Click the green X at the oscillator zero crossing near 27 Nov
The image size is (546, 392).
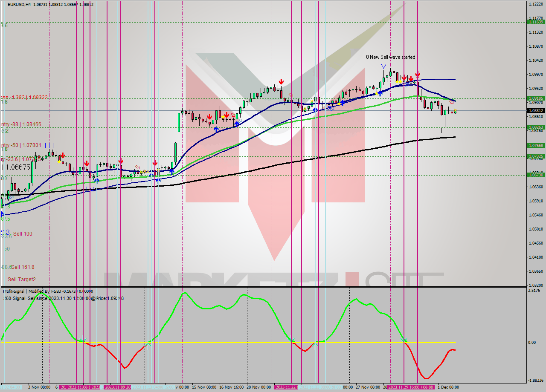coord(404,340)
